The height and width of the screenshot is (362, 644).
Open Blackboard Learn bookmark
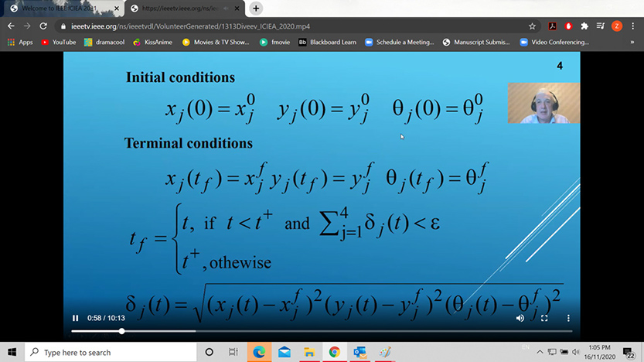point(327,43)
